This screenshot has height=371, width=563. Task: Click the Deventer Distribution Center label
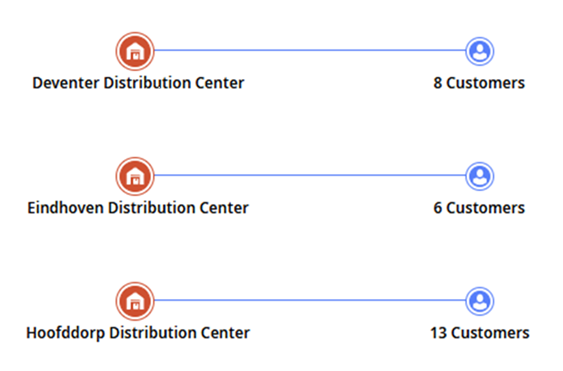click(x=138, y=83)
